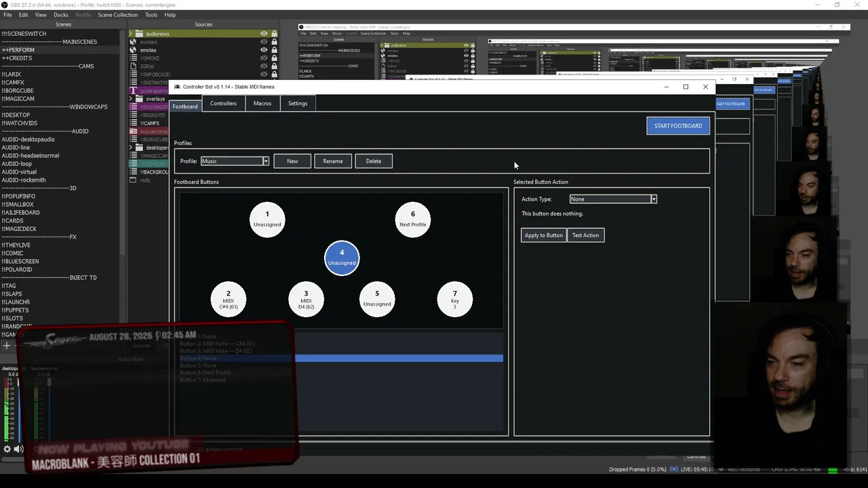
Task: Switch to the Controllers tab
Action: 223,104
